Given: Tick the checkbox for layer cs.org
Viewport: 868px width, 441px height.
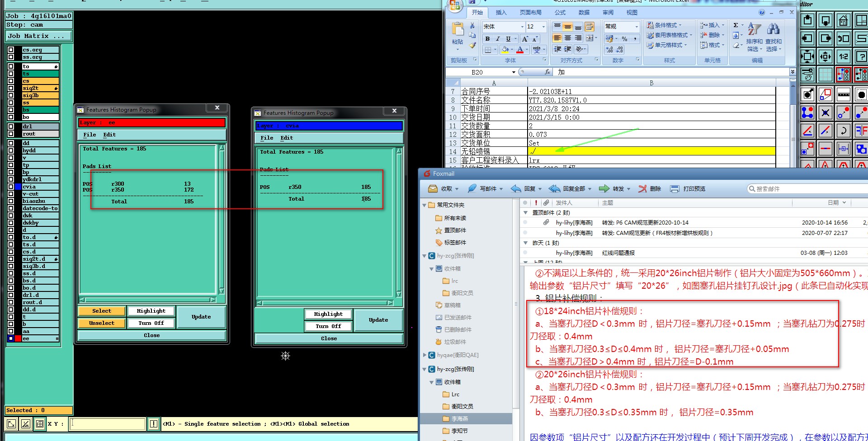Looking at the screenshot, I should [11, 50].
